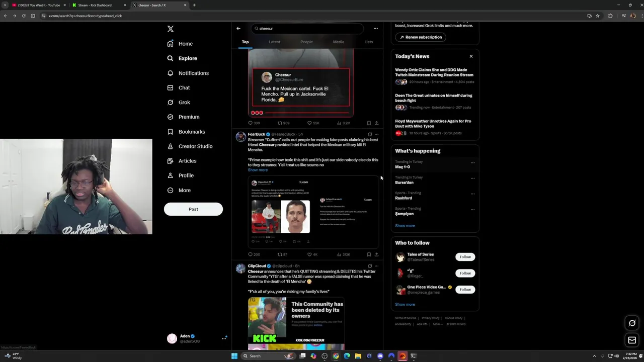Open Bookmarks in the sidebar
This screenshot has height=362, width=644.
click(x=186, y=132)
